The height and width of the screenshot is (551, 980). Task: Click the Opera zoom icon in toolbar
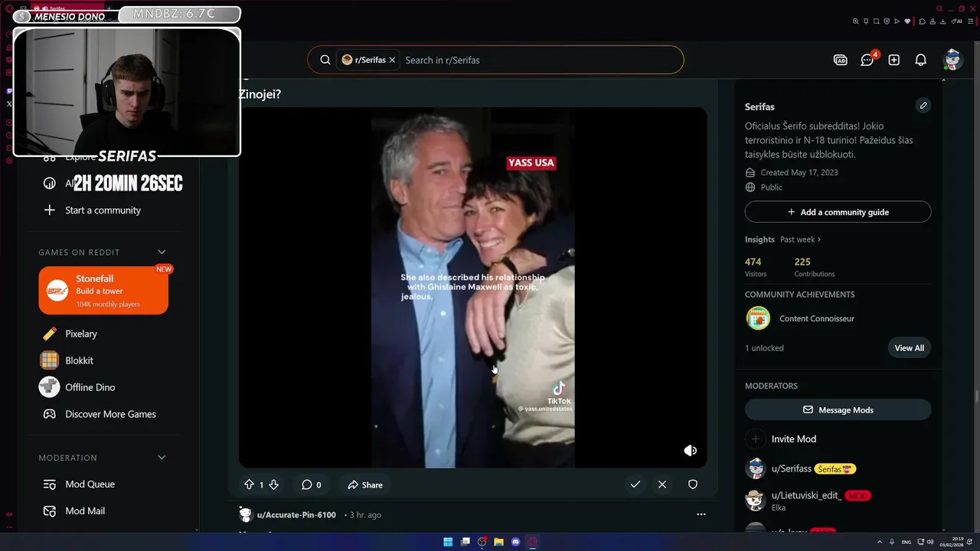855,21
